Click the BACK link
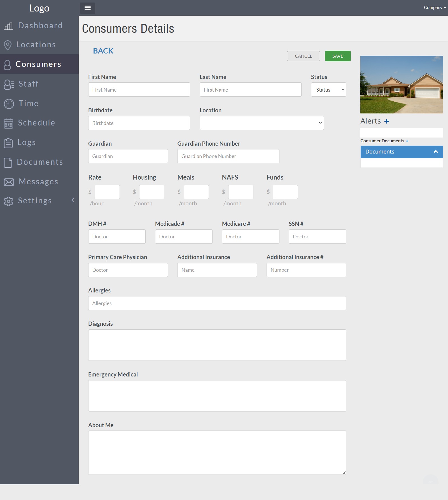 pos(103,51)
